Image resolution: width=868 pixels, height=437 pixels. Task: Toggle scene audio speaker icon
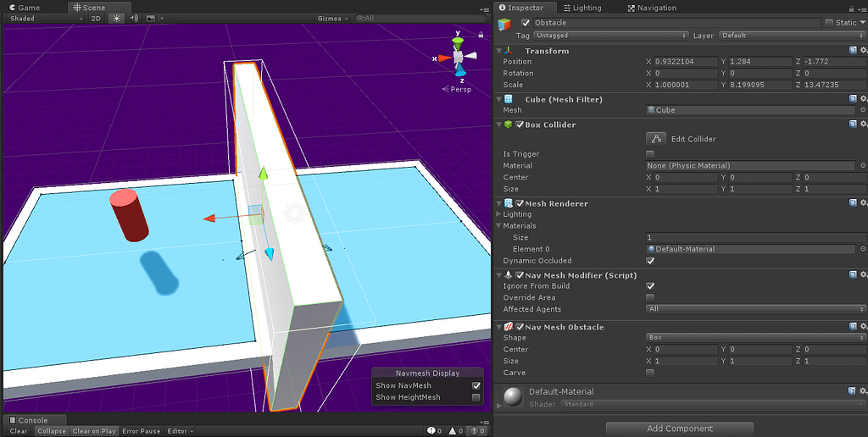tap(133, 19)
